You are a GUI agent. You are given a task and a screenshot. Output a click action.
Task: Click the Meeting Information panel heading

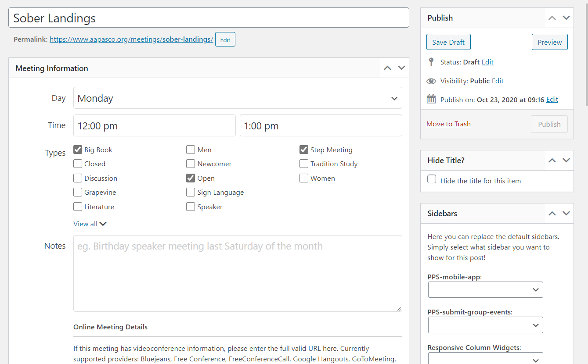click(x=52, y=68)
